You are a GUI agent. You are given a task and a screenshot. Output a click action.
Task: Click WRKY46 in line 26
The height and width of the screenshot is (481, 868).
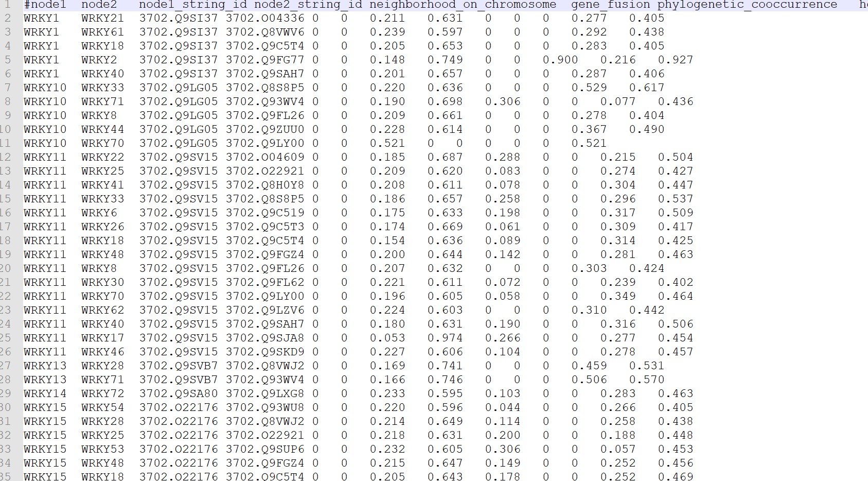click(x=102, y=352)
